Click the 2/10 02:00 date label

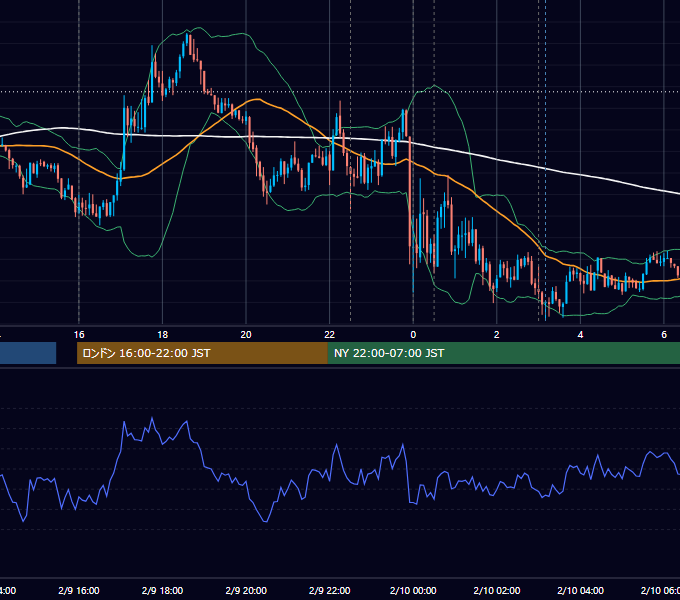[x=497, y=590]
